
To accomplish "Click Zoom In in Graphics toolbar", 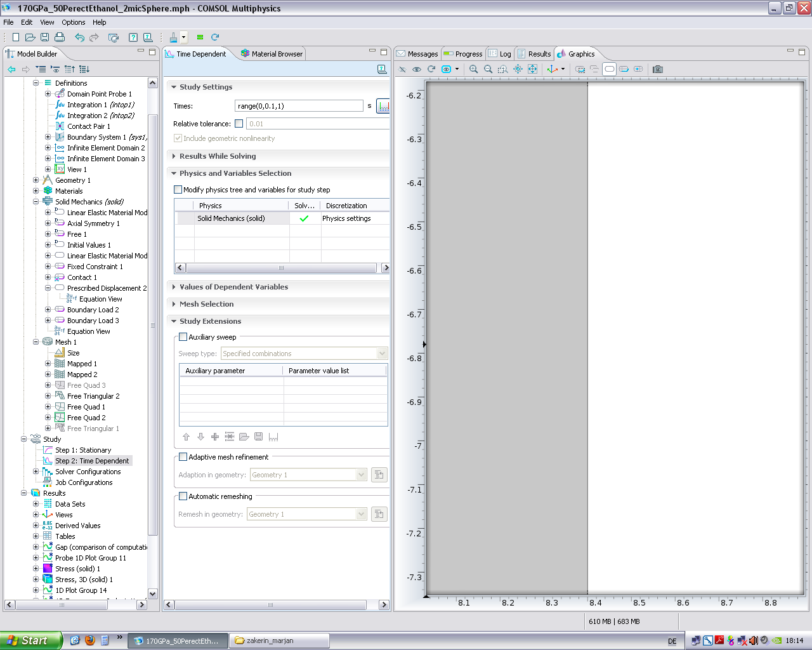I will (473, 69).
